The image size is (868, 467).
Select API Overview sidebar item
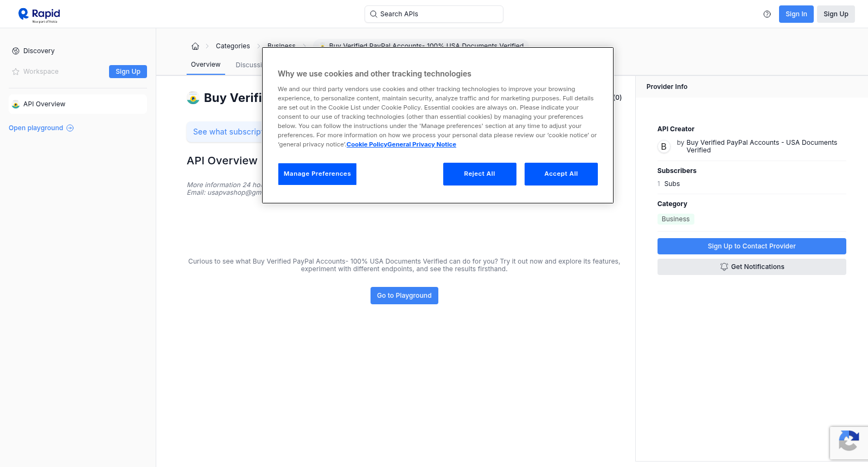click(x=78, y=104)
